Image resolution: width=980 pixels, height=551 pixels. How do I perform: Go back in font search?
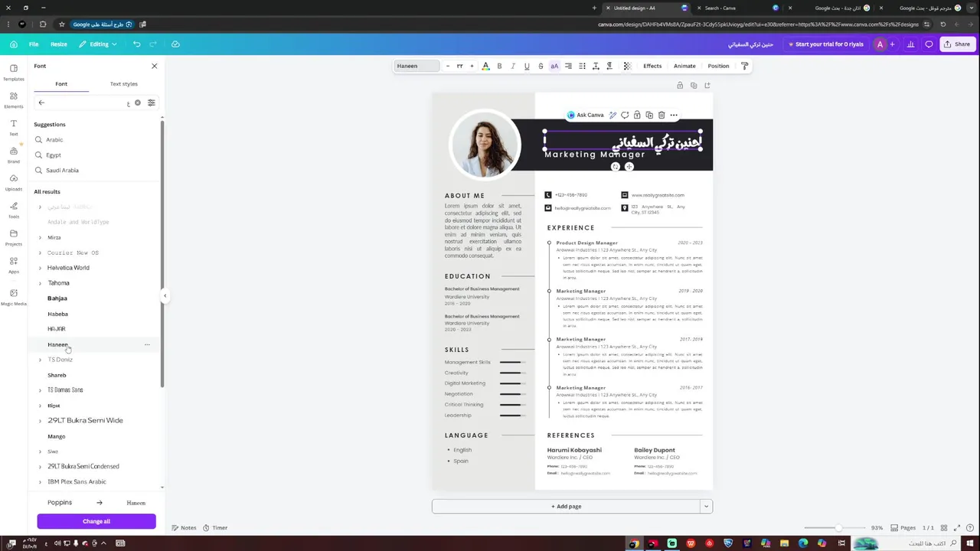click(41, 103)
